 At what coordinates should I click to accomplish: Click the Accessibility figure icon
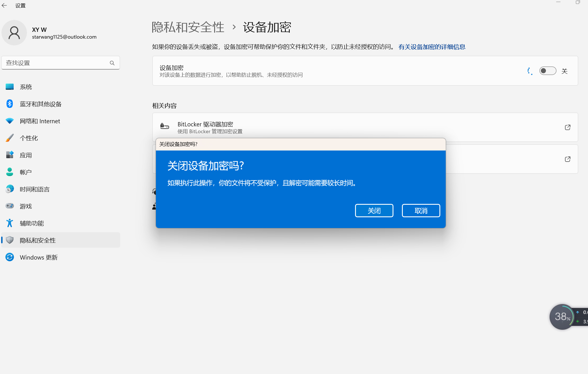(x=10, y=223)
